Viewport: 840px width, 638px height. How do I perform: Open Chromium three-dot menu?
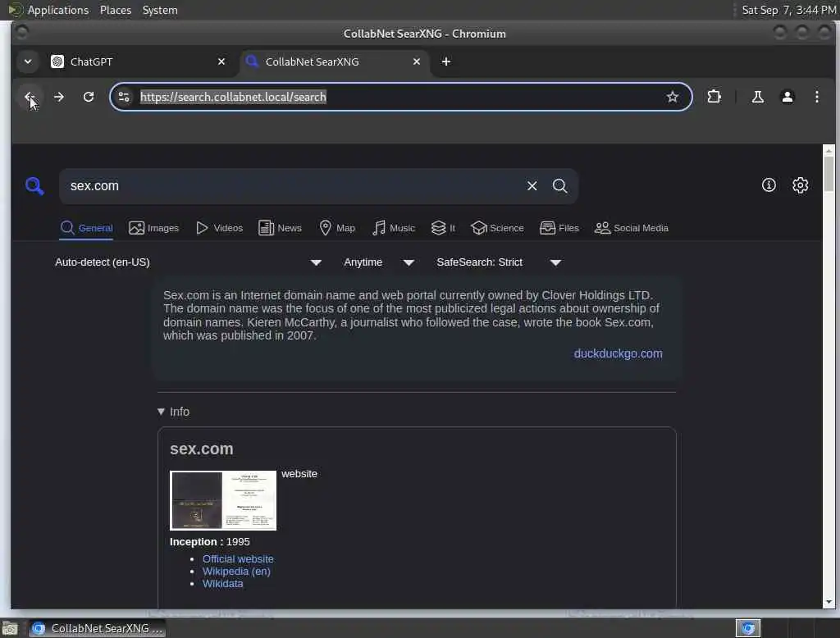pos(817,97)
